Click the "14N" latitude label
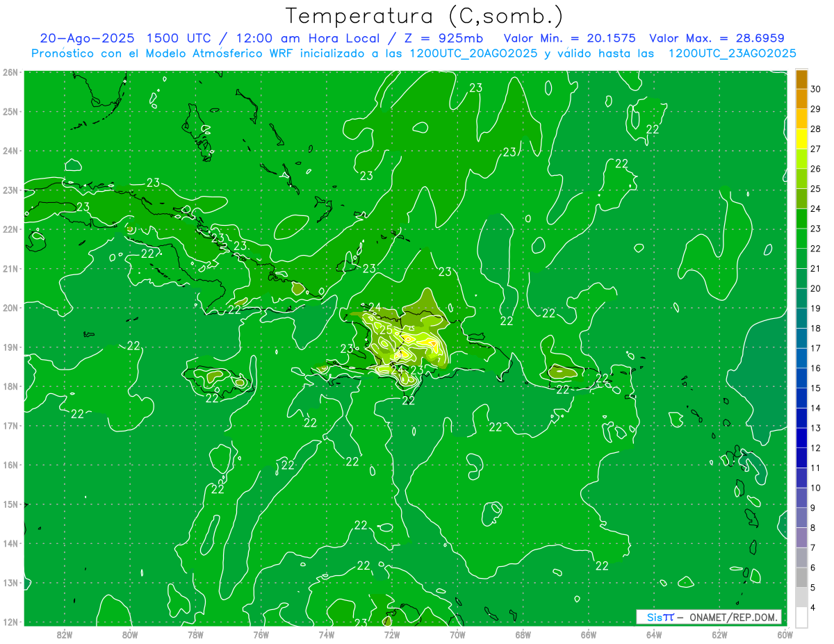The image size is (834, 644). (x=10, y=543)
